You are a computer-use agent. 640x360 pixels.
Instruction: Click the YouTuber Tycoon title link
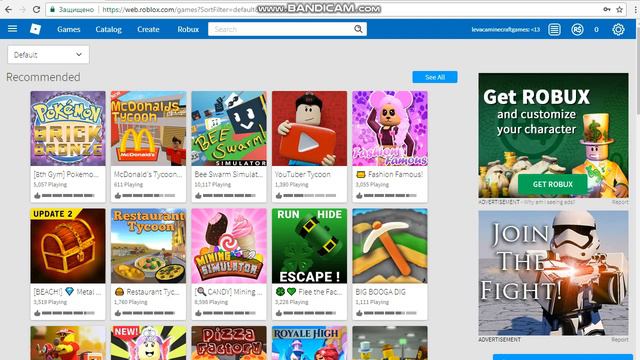click(302, 174)
